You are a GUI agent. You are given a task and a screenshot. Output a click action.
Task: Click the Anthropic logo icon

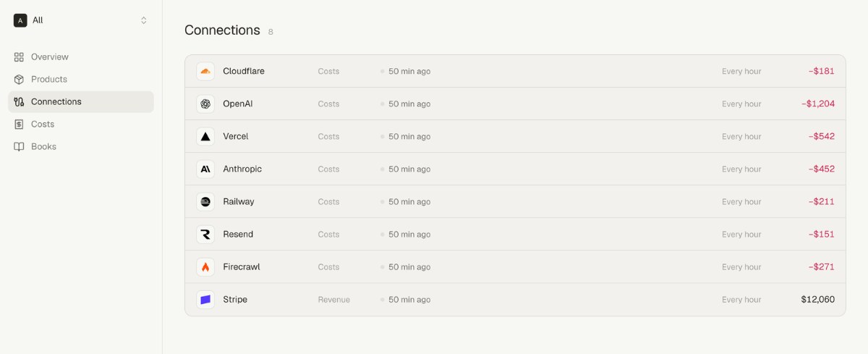click(x=205, y=169)
